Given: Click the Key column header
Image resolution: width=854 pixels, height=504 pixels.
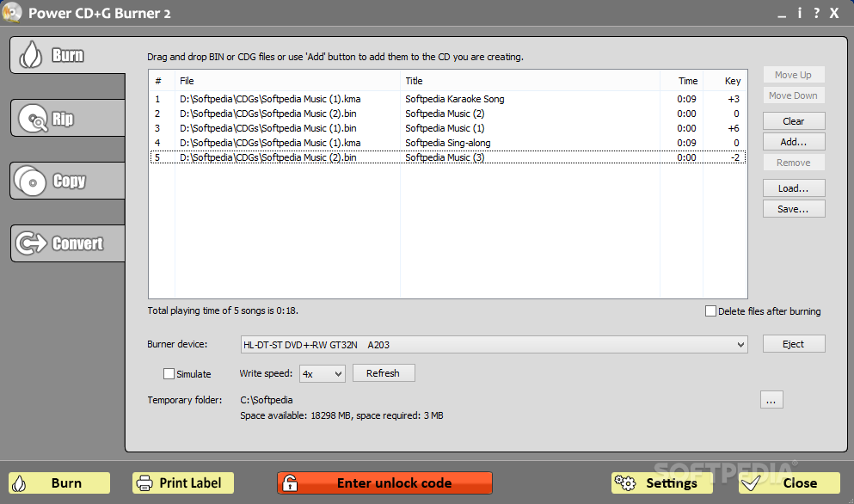Looking at the screenshot, I should click(x=725, y=81).
